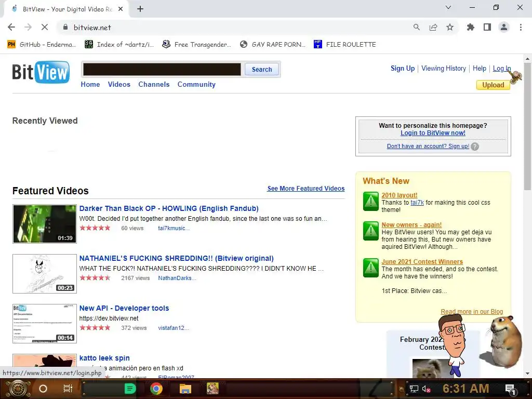532x399 pixels.
Task: Click green icon beside June 2021 Contest
Action: coord(371,268)
